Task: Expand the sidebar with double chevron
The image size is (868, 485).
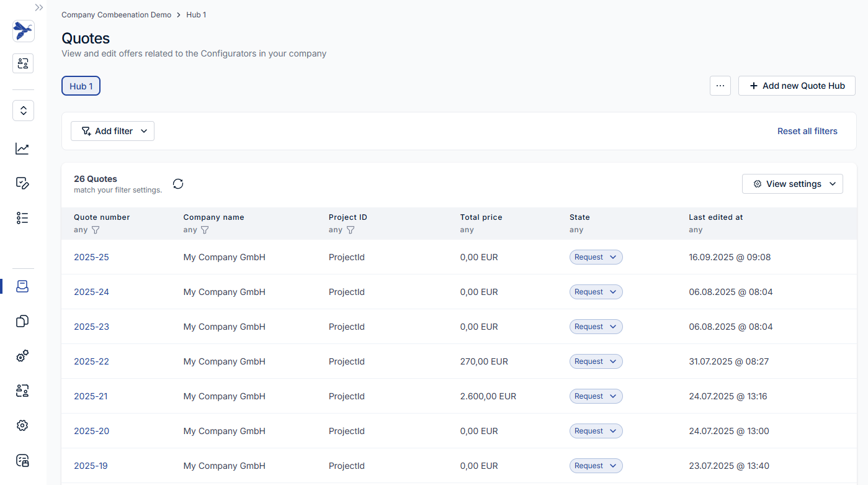Action: pos(39,7)
